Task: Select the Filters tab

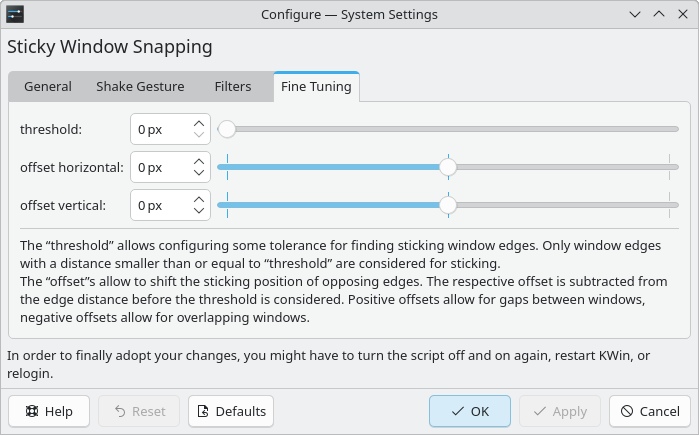Action: point(233,87)
